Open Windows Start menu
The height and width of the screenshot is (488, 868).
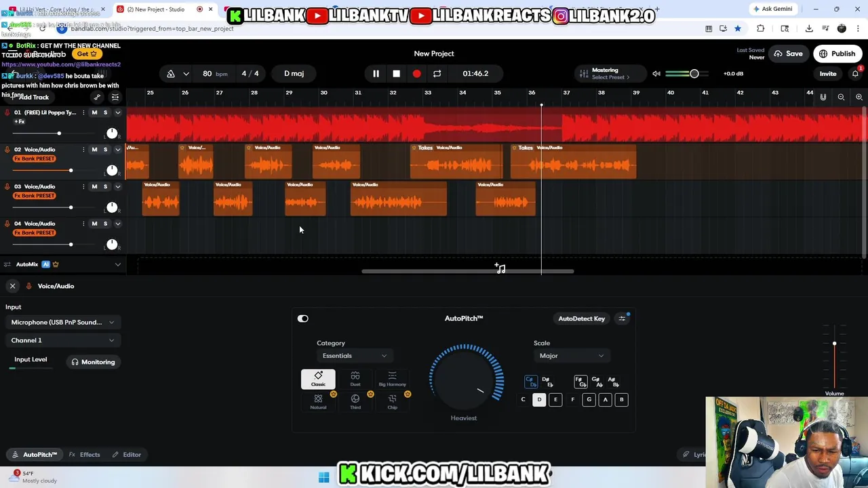(x=323, y=477)
